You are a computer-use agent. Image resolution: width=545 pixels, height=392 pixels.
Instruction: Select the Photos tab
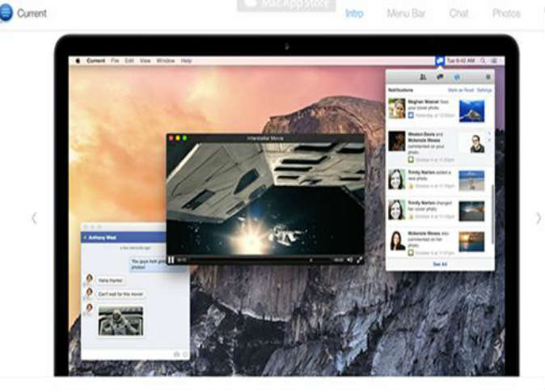pos(506,14)
